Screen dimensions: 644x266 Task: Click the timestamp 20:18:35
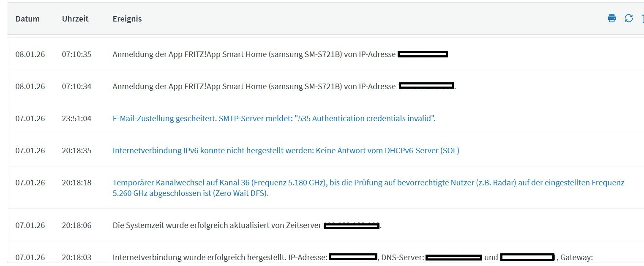[76, 151]
